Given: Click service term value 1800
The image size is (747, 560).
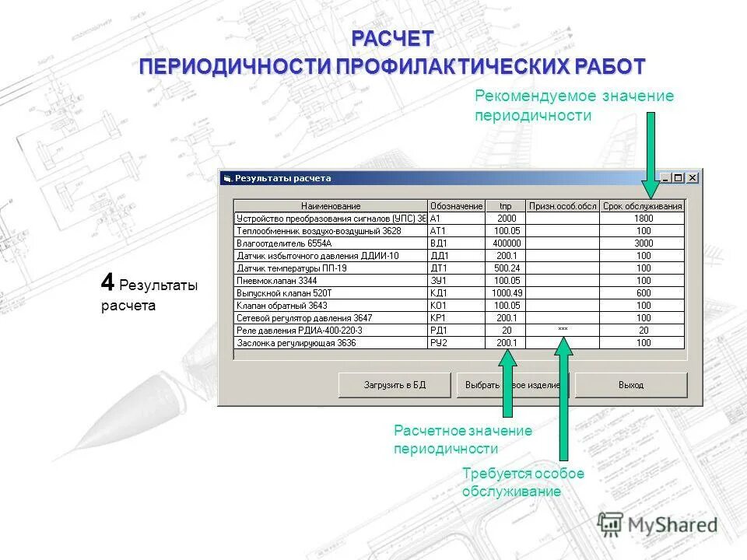Looking at the screenshot, I should click(642, 219).
